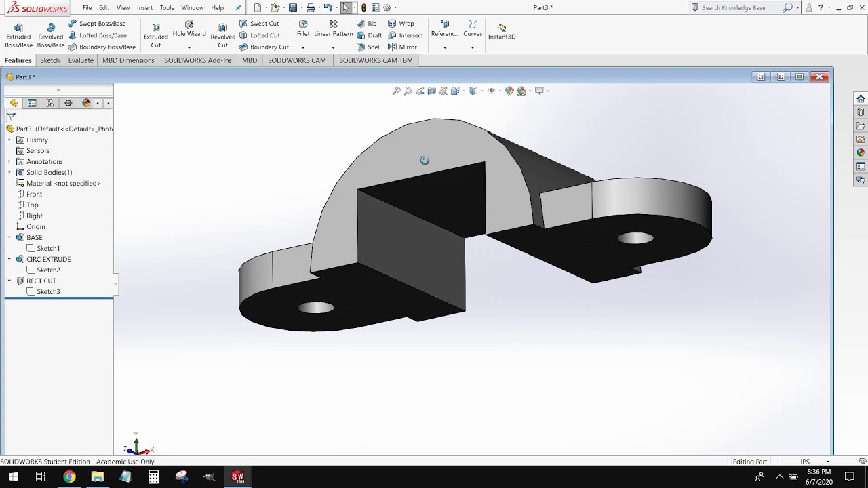Select the Revolved Boss/Base tool

51,35
